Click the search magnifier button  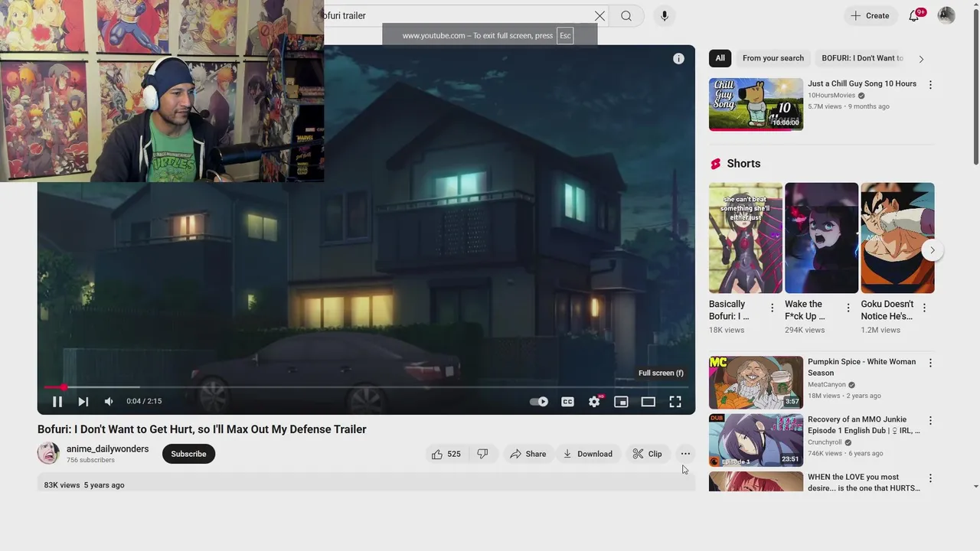point(626,15)
